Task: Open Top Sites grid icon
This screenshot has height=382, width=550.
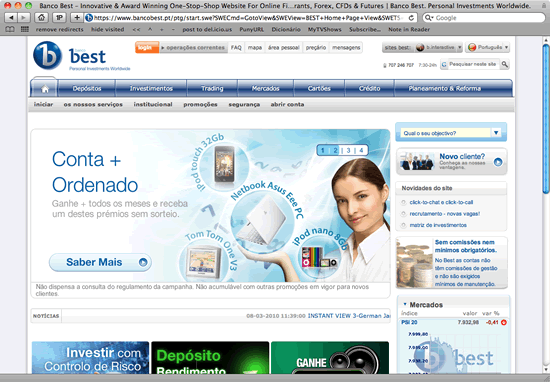Action: coord(25,29)
